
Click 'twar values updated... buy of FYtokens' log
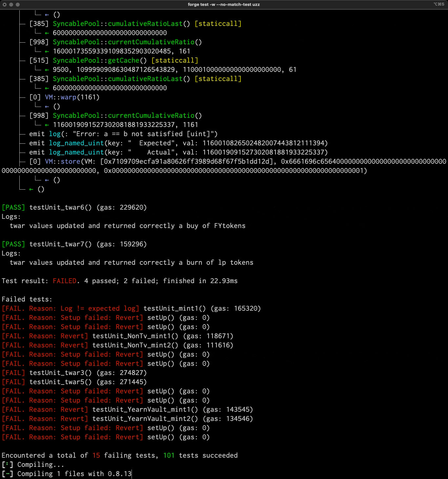click(128, 226)
